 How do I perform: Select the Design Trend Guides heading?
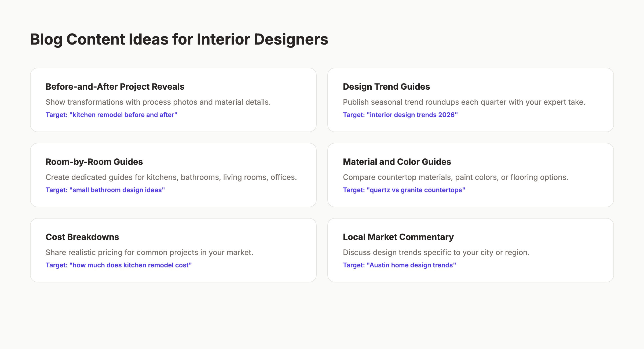pos(386,86)
